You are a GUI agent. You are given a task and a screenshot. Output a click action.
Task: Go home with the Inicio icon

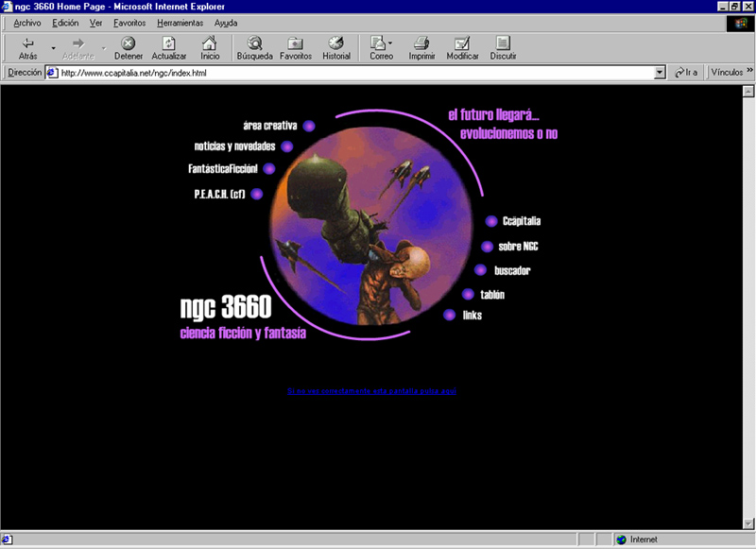(209, 43)
